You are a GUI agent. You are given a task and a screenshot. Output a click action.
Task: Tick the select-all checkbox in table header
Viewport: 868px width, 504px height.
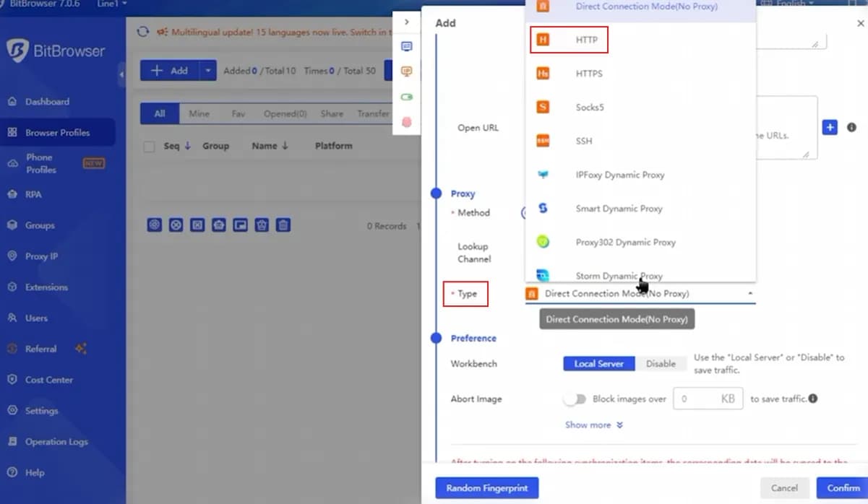click(150, 147)
